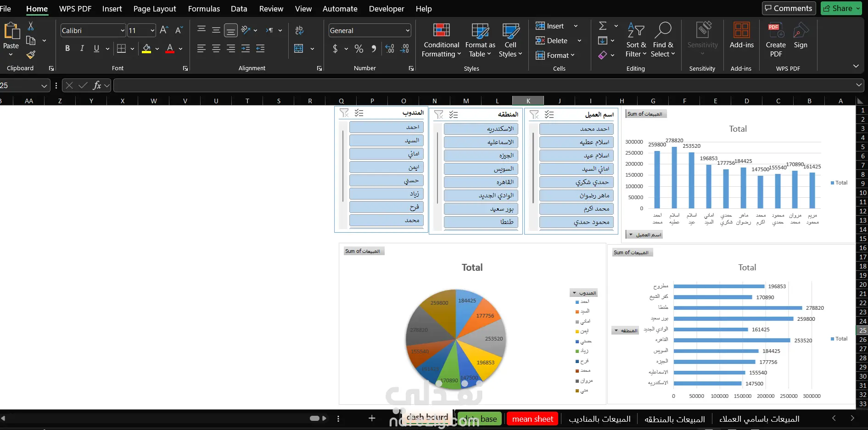This screenshot has height=430, width=868.
Task: Open Sort & Filter
Action: [636, 40]
